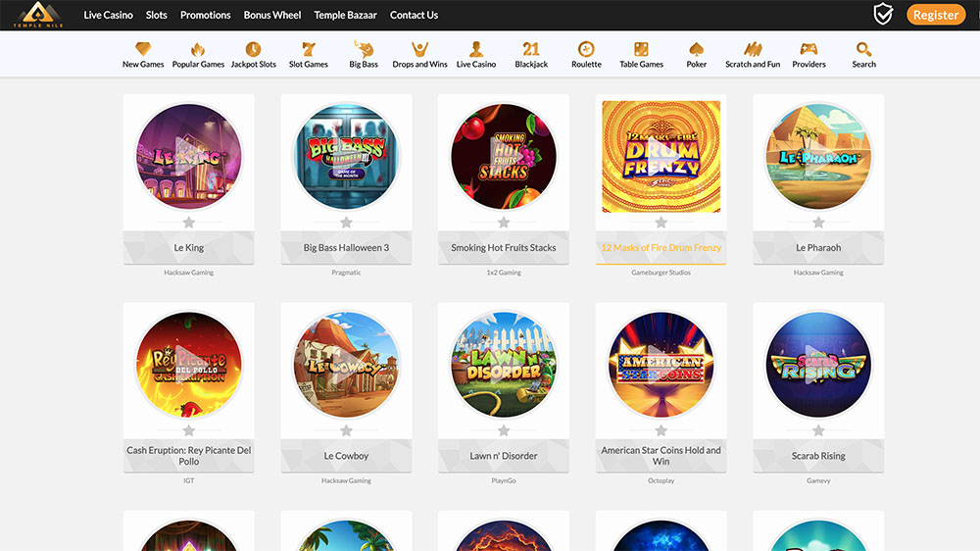The height and width of the screenshot is (551, 980).
Task: Open the Contact Us menu item
Action: pyautogui.click(x=414, y=15)
